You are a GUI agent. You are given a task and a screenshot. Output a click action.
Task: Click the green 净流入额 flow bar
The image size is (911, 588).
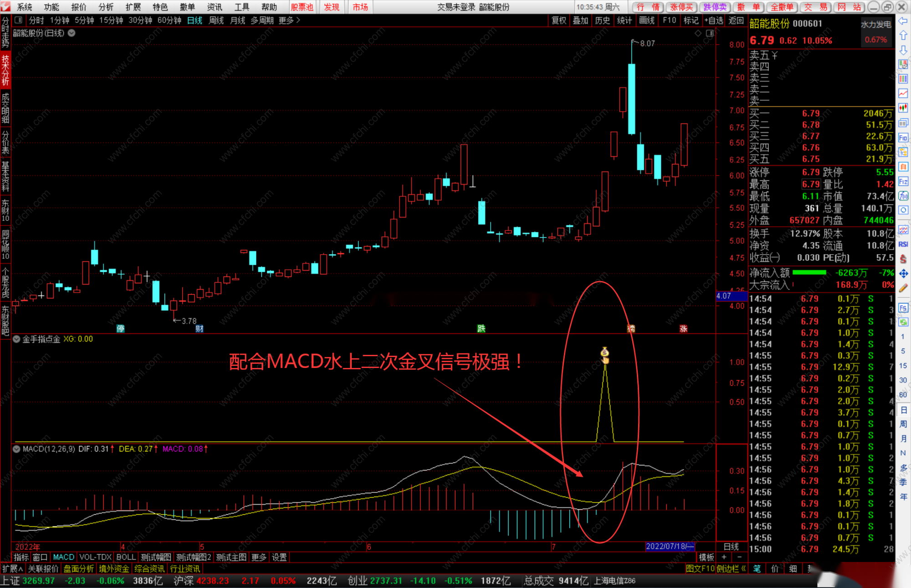coord(809,272)
